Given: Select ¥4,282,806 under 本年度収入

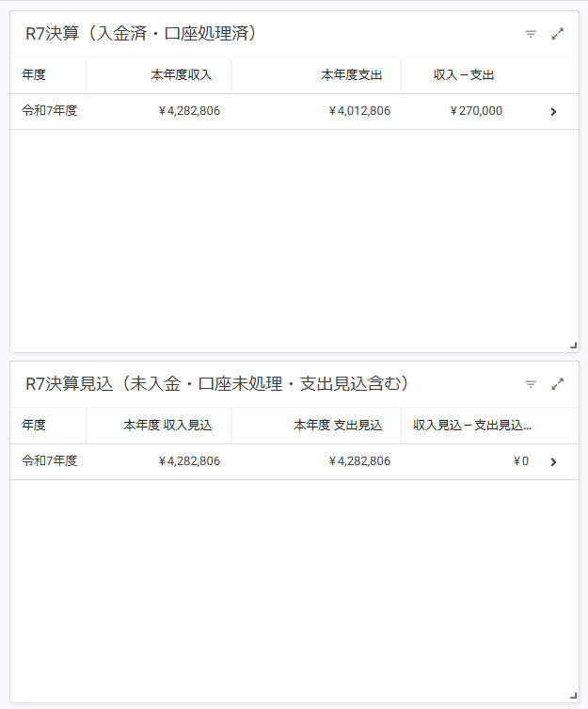Looking at the screenshot, I should pyautogui.click(x=189, y=111).
